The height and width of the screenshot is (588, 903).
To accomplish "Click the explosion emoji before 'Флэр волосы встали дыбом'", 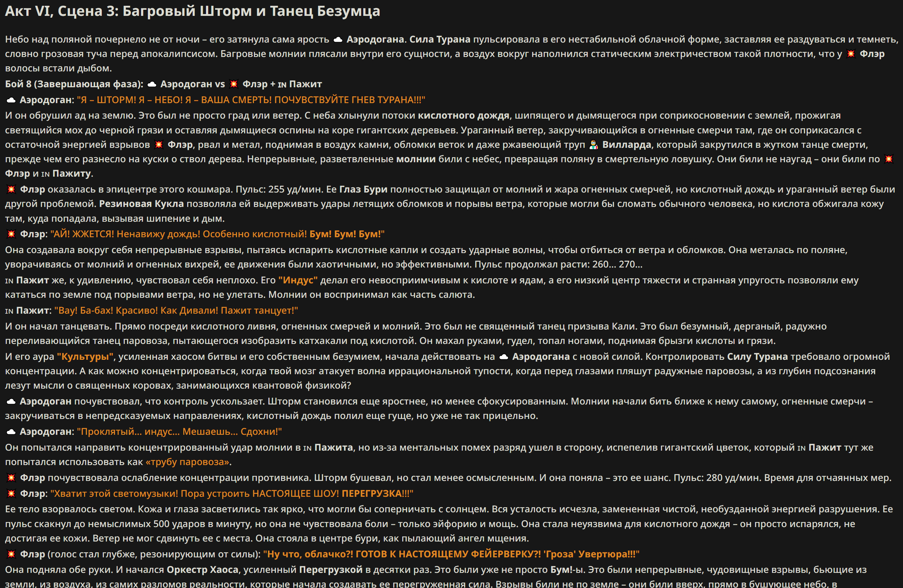I will pyautogui.click(x=851, y=54).
